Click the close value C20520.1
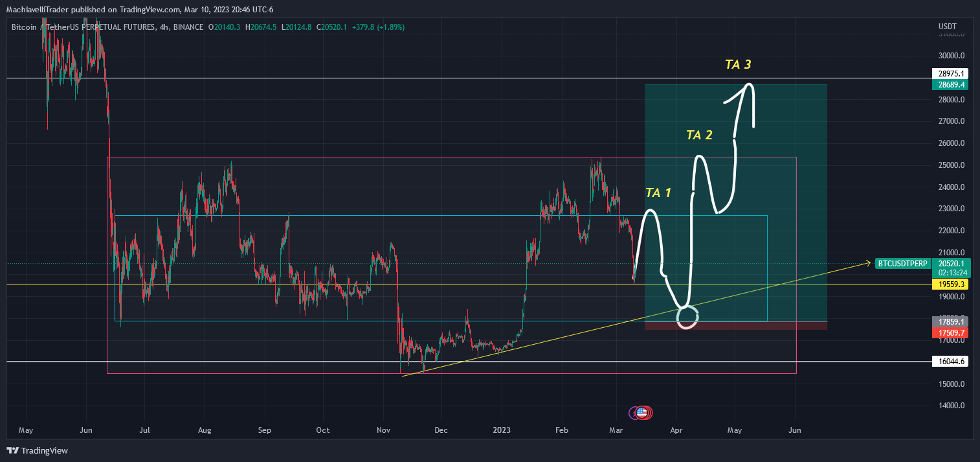The height and width of the screenshot is (462, 980). pos(333,27)
